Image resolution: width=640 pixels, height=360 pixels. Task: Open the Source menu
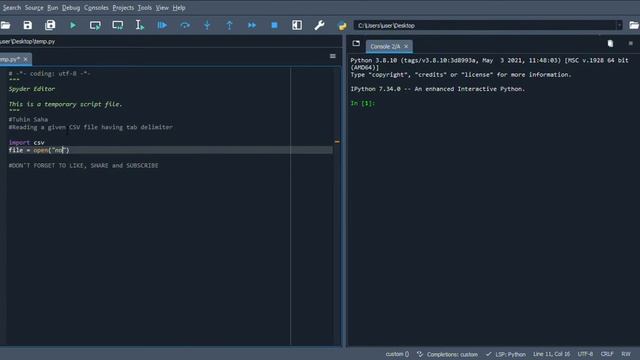click(34, 8)
